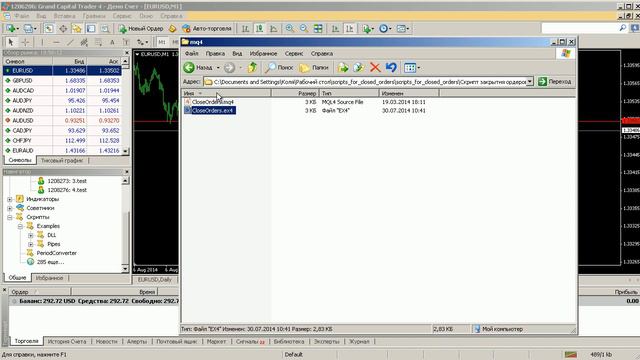
Task: Select PeriodConverter script in Navigator
Action: tap(56, 253)
